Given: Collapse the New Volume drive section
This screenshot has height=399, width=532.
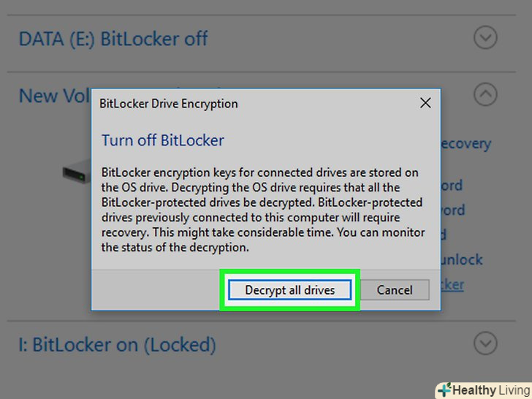Looking at the screenshot, I should (485, 94).
